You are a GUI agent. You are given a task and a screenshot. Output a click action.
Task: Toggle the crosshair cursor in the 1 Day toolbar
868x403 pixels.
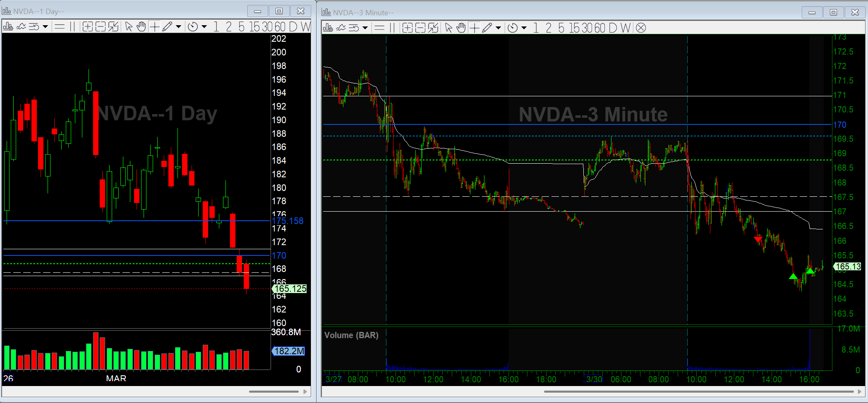[x=154, y=27]
